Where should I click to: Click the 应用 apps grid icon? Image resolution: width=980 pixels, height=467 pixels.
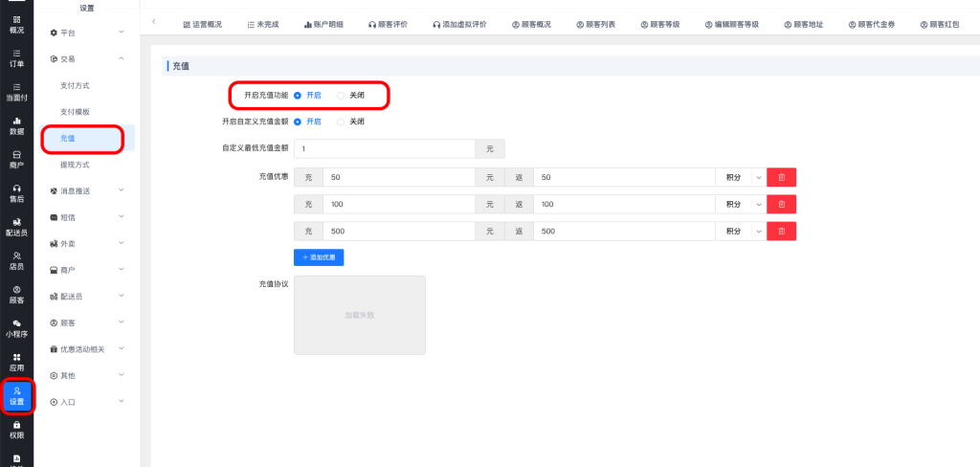16,362
